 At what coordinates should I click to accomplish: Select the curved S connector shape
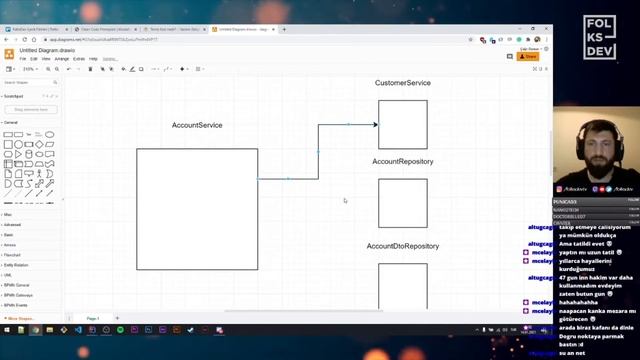pyautogui.click(x=29, y=184)
